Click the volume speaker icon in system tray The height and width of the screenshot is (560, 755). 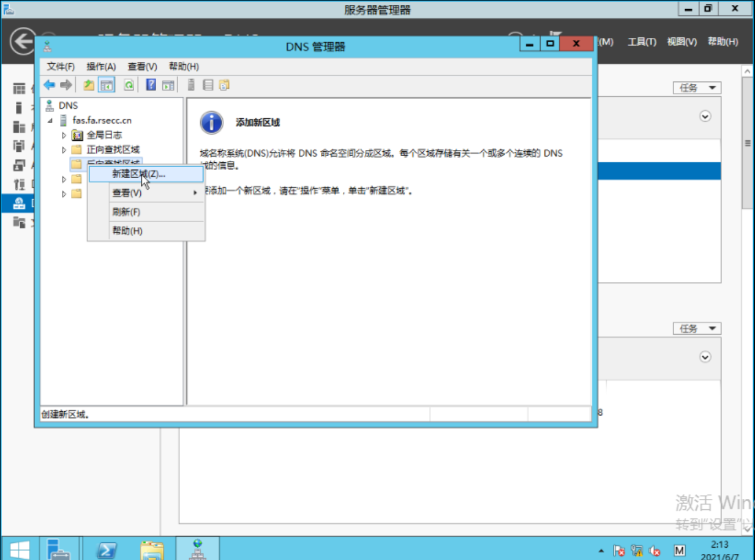[654, 550]
